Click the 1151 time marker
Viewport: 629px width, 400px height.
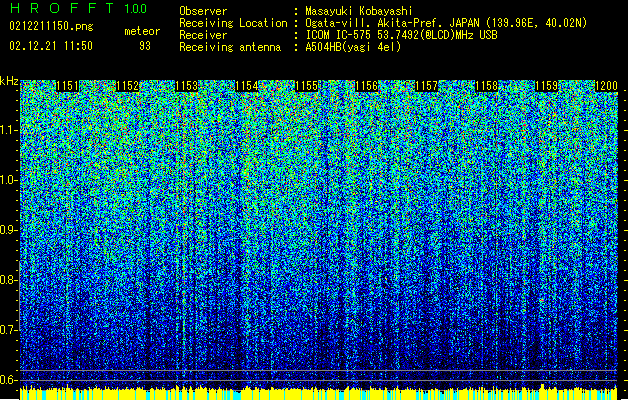point(68,87)
